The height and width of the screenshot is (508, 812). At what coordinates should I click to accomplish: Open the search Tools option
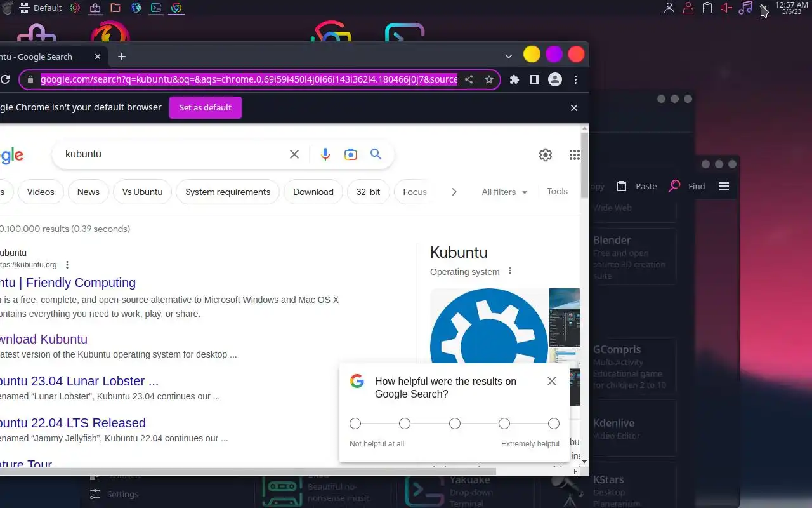pos(558,191)
